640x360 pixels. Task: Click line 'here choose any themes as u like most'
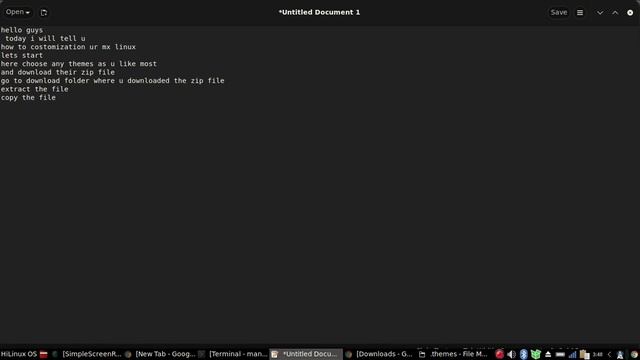point(79,64)
